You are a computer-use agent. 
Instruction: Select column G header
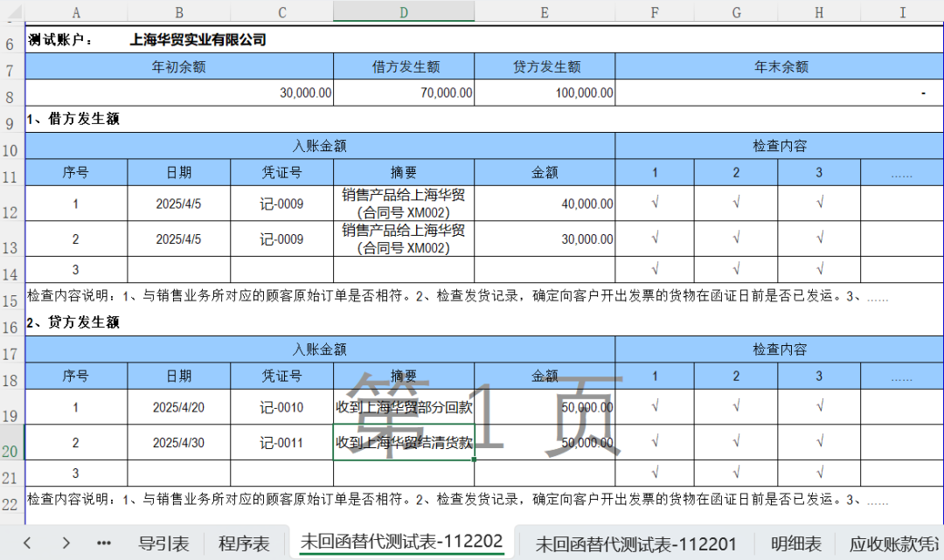[736, 12]
